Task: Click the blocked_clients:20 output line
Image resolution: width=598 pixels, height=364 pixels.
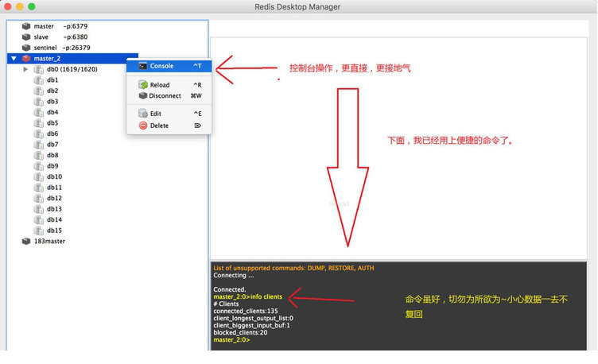Action: 240,333
